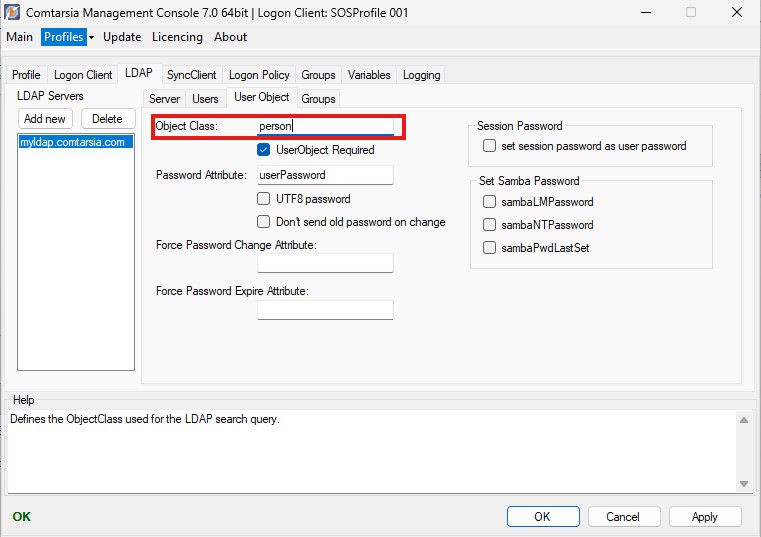The image size is (761, 537).
Task: Uncheck the UserObject Required checkbox
Action: 264,150
